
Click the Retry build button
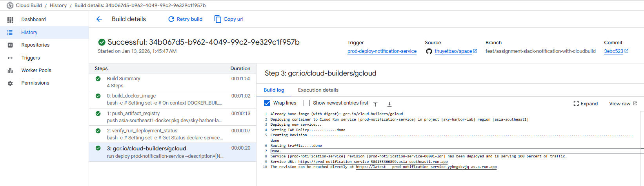[x=185, y=19]
